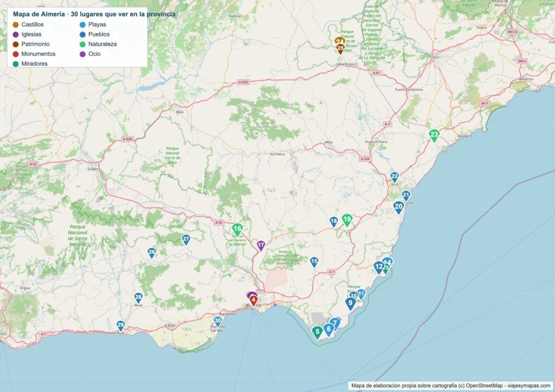Click the 'Huércal Overa' town label

point(376,142)
